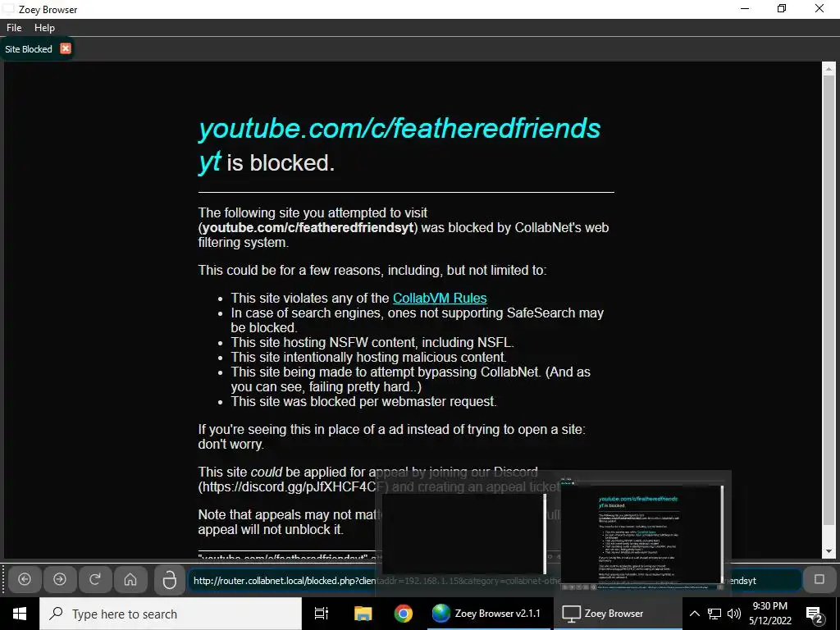The image size is (840, 630).
Task: Click the mouse icon beside the address bar
Action: 169,580
